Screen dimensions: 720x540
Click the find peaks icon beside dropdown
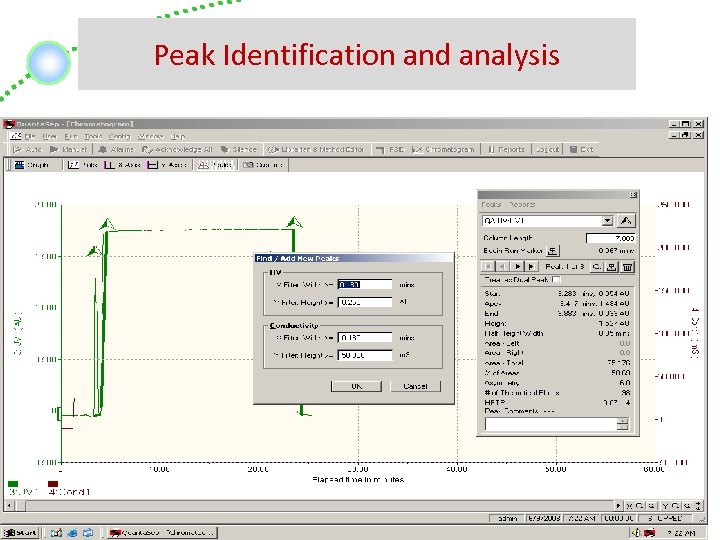[x=625, y=221]
